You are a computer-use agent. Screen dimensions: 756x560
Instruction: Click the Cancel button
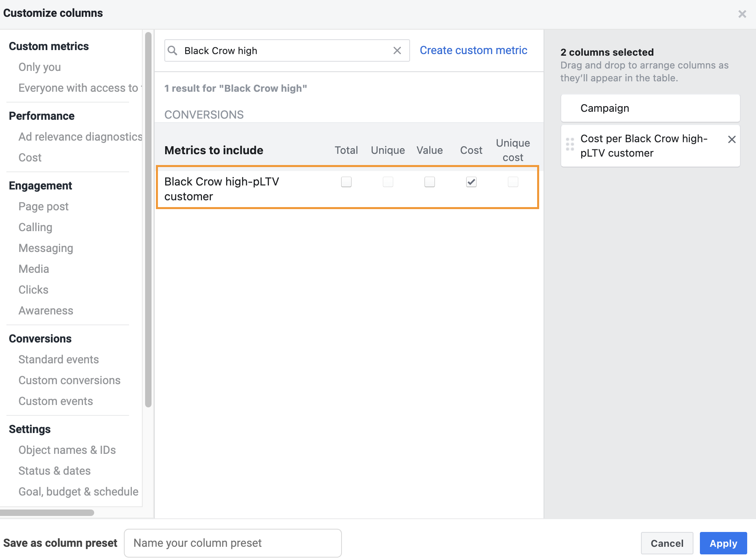tap(667, 543)
